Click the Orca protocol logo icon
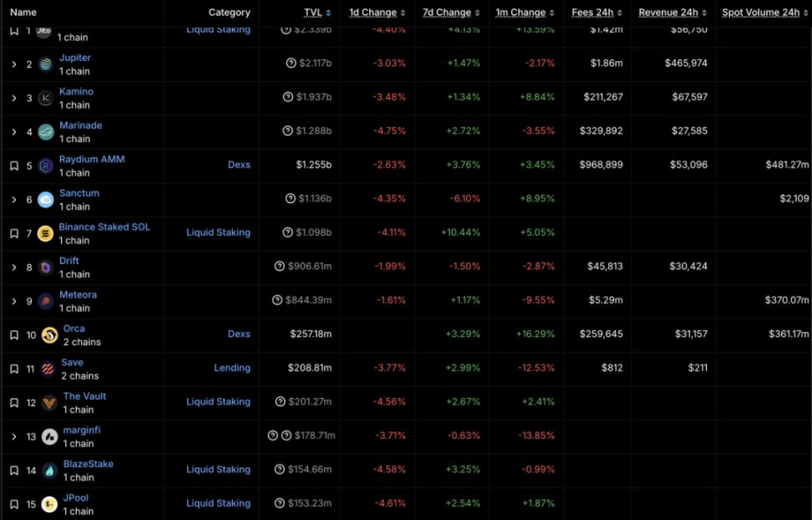 pos(49,335)
